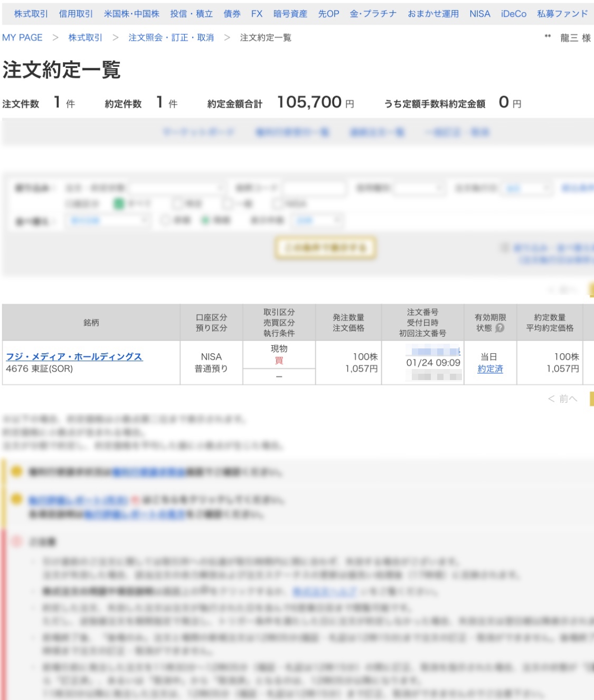The width and height of the screenshot is (594, 700).
Task: Click the 発注数量 注文価格 column header
Action: [x=348, y=323]
